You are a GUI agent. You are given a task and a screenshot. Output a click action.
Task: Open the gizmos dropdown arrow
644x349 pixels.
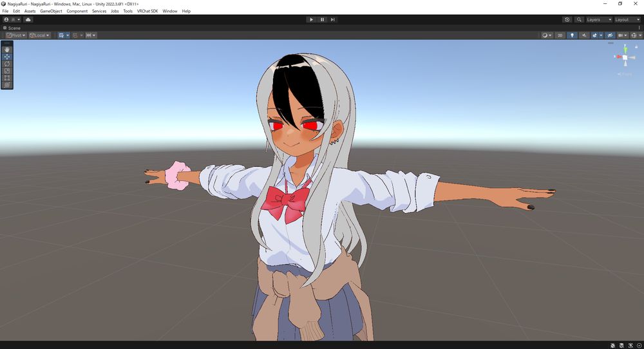coord(640,35)
